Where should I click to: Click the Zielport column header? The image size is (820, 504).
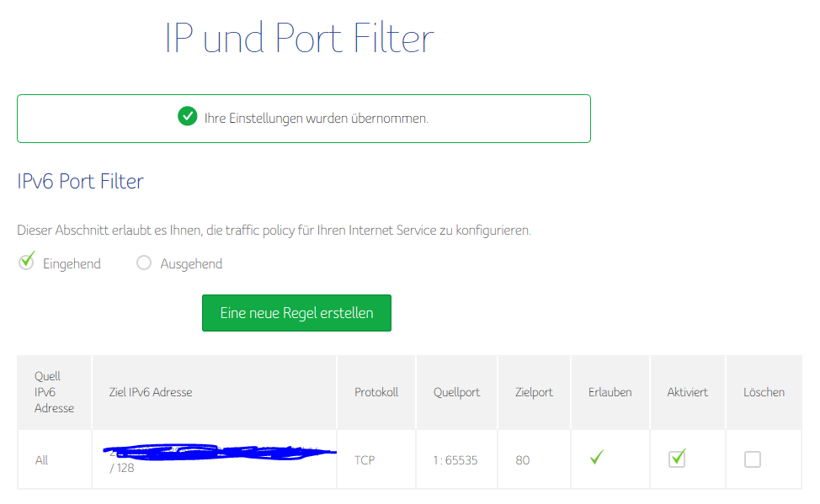click(x=535, y=392)
